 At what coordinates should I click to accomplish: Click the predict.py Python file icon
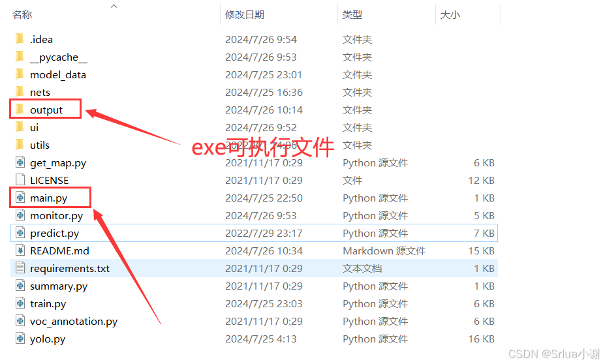click(x=20, y=233)
